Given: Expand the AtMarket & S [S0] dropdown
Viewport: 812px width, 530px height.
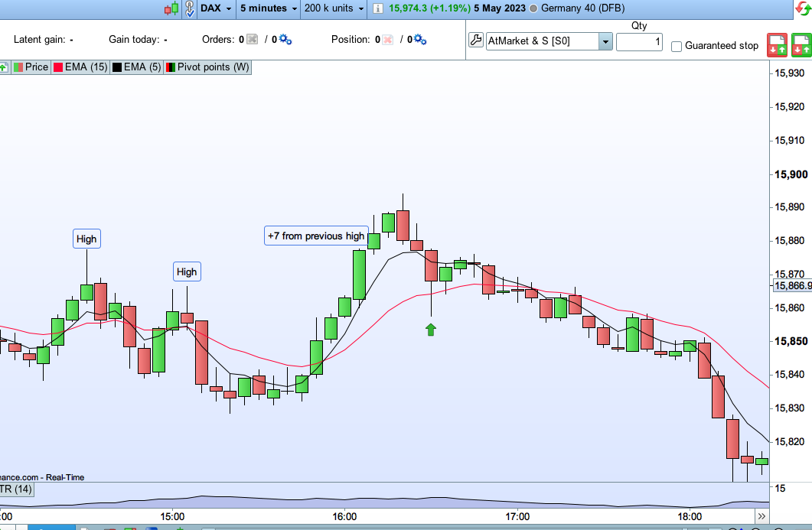Looking at the screenshot, I should pyautogui.click(x=605, y=41).
